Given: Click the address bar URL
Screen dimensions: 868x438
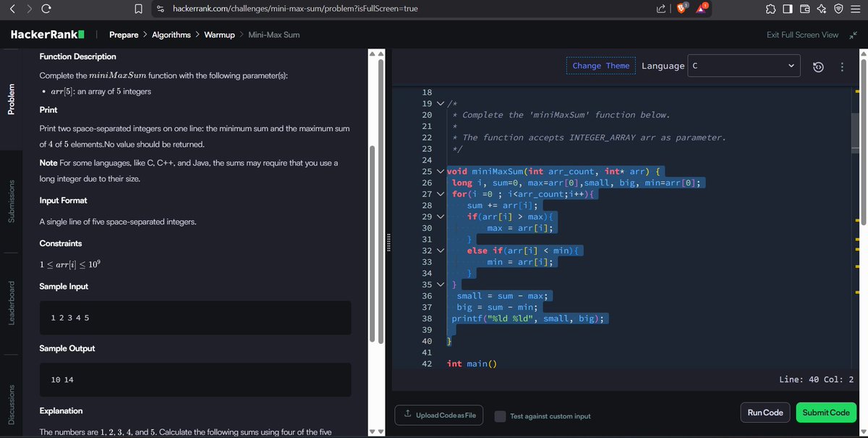Looking at the screenshot, I should click(295, 8).
